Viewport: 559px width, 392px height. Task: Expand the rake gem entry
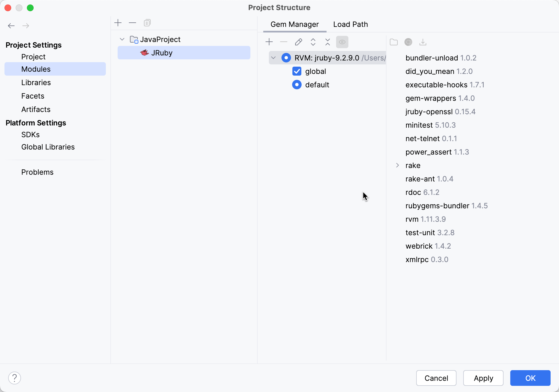tap(397, 165)
